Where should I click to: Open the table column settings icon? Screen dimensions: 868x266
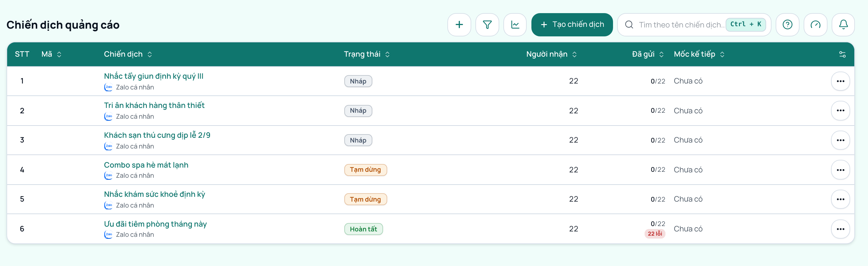click(842, 54)
